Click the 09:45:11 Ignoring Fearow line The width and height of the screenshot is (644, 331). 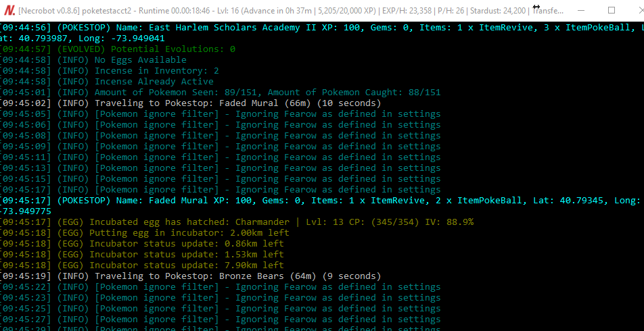click(220, 157)
